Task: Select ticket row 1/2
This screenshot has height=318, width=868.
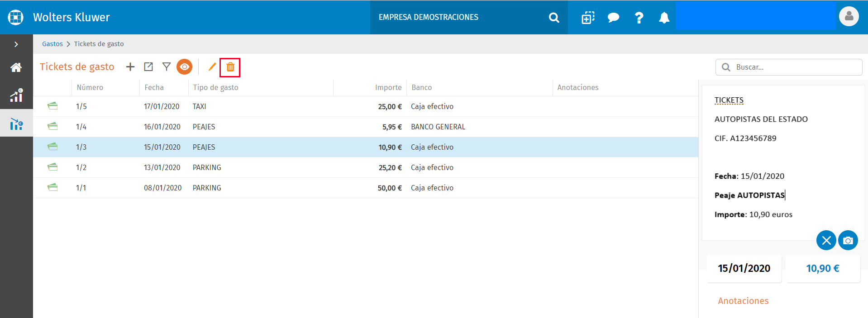Action: point(366,167)
